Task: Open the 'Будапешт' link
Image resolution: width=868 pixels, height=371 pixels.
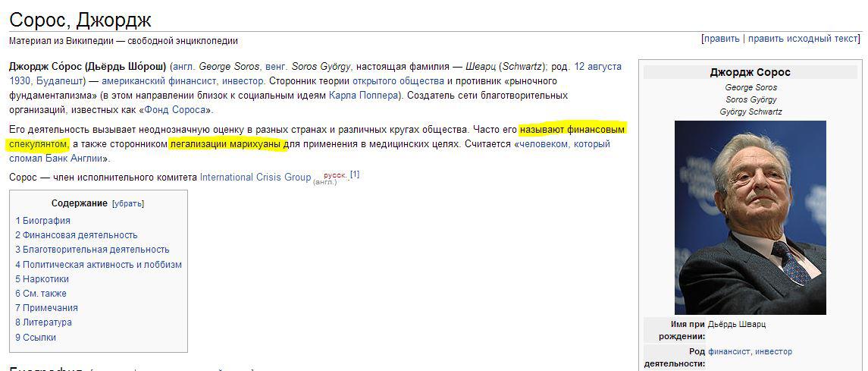Action: click(x=59, y=81)
